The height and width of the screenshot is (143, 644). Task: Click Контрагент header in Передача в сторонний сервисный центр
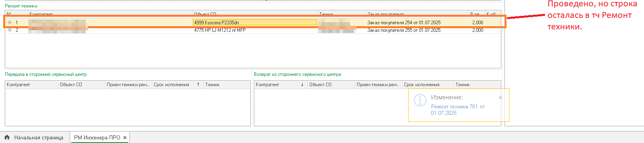[x=31, y=85]
